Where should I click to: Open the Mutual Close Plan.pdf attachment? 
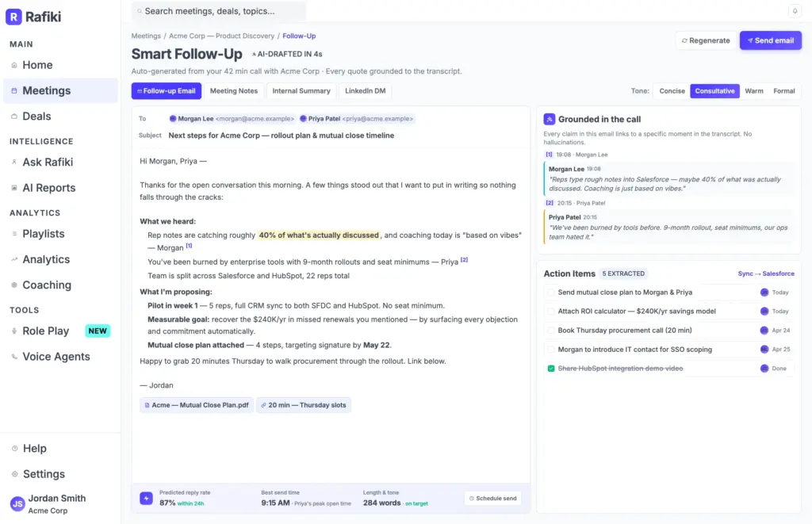point(197,405)
